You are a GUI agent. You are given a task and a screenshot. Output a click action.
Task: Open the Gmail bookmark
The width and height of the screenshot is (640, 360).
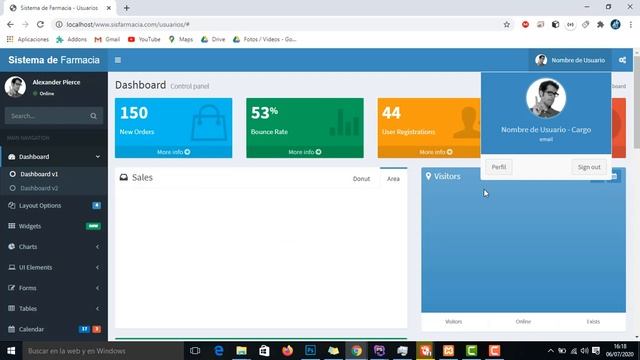coord(107,39)
